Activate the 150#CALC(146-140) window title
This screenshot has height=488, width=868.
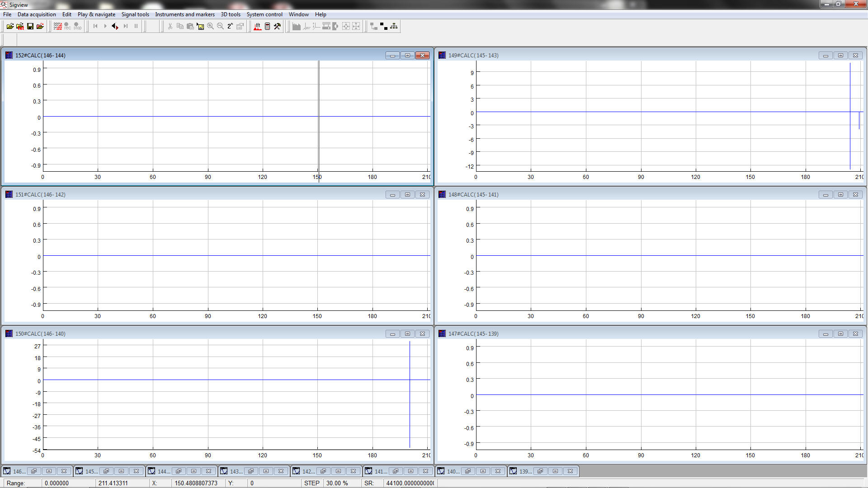40,333
